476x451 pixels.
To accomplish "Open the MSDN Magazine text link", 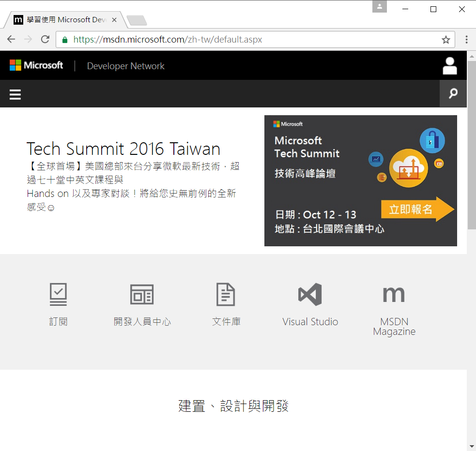I will click(x=394, y=326).
